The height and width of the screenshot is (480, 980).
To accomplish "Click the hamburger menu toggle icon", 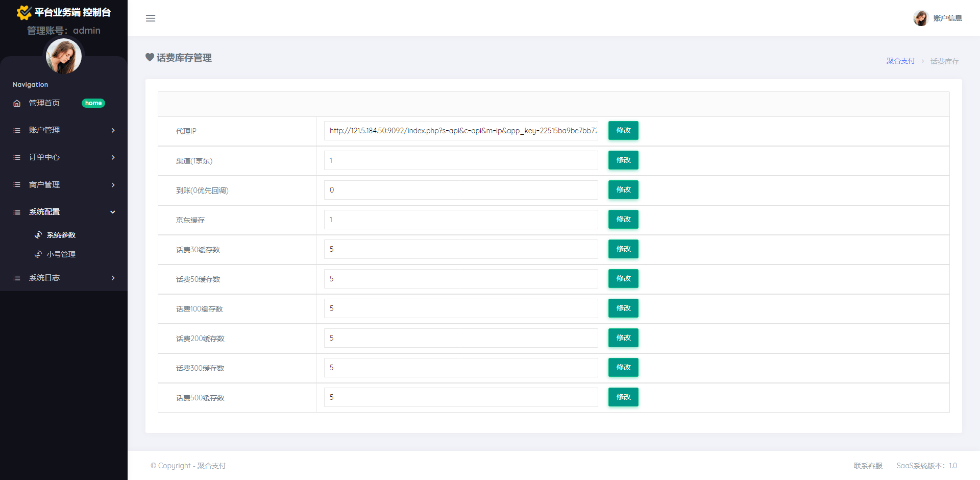I will click(x=151, y=18).
